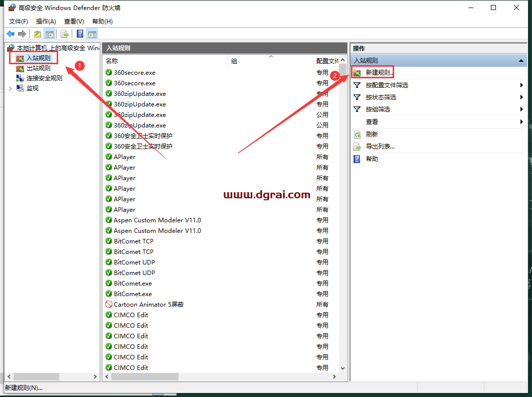Open the 帮助(H) menu
The image size is (532, 397).
click(102, 22)
